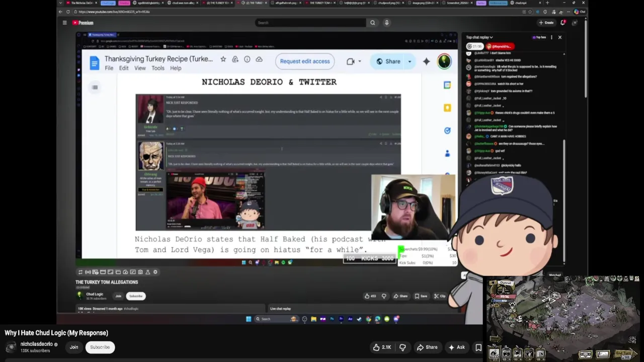Screen dimensions: 644x362
Task: Dislike the Turkey Tom Allegations video
Action: (x=384, y=296)
